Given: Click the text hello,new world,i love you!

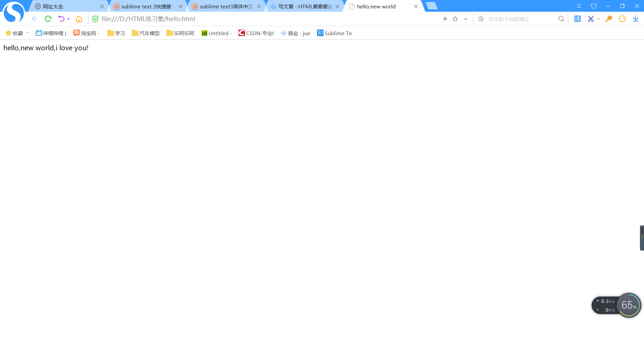Looking at the screenshot, I should 46,48.
